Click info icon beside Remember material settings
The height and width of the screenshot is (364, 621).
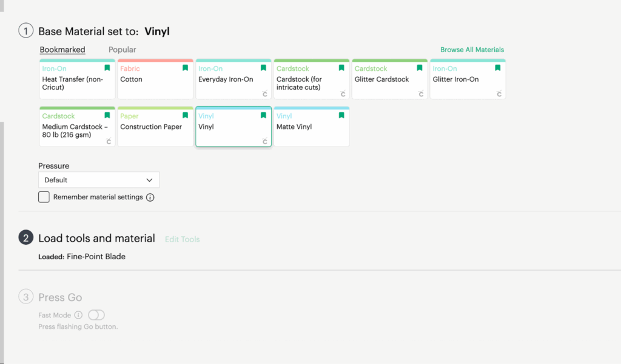(150, 197)
